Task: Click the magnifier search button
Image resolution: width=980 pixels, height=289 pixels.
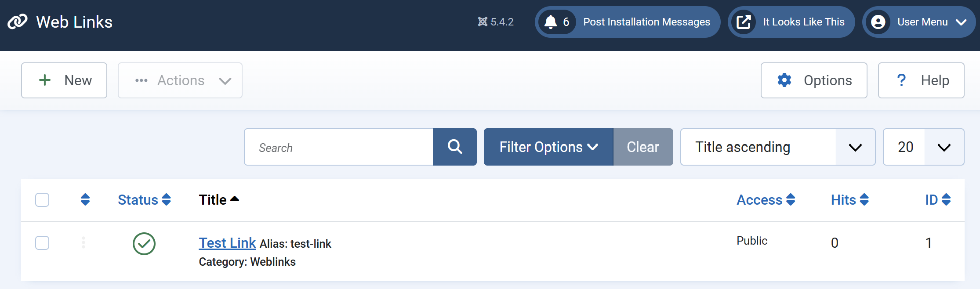Action: tap(454, 147)
